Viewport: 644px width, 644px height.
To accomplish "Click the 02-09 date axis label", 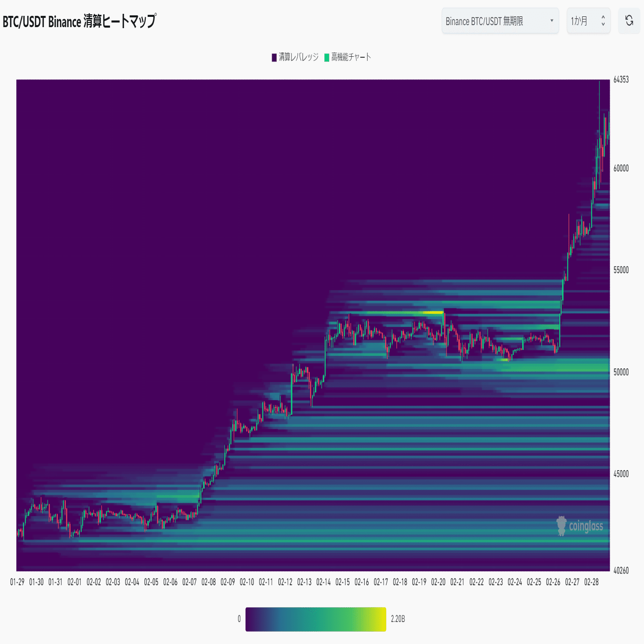I will click(x=228, y=582).
